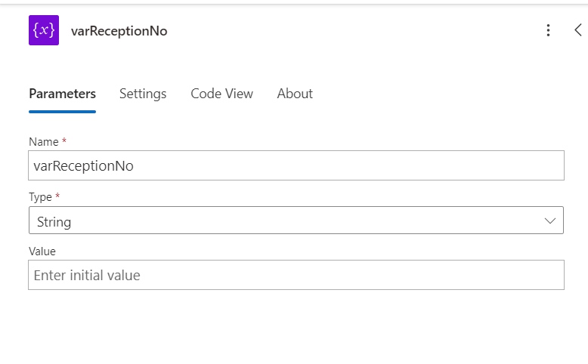This screenshot has height=364, width=588.
Task: Click the varReceptionNo header title
Action: (x=119, y=31)
